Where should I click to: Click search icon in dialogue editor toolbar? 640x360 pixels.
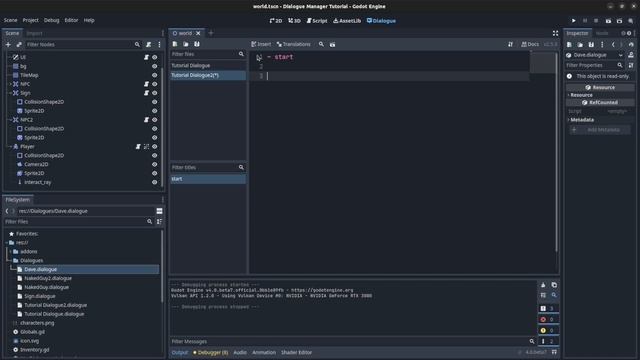[321, 44]
